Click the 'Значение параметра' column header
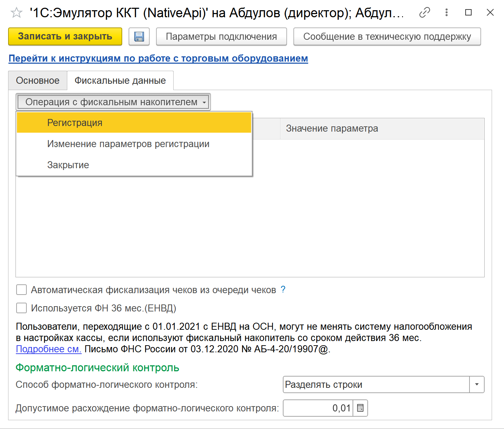Image resolution: width=504 pixels, height=429 pixels. tap(382, 128)
